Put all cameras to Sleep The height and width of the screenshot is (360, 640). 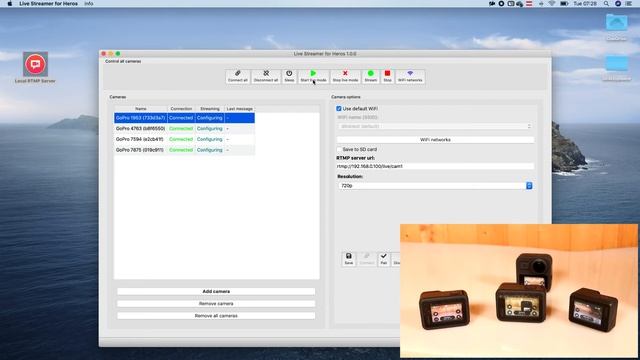pyautogui.click(x=289, y=76)
